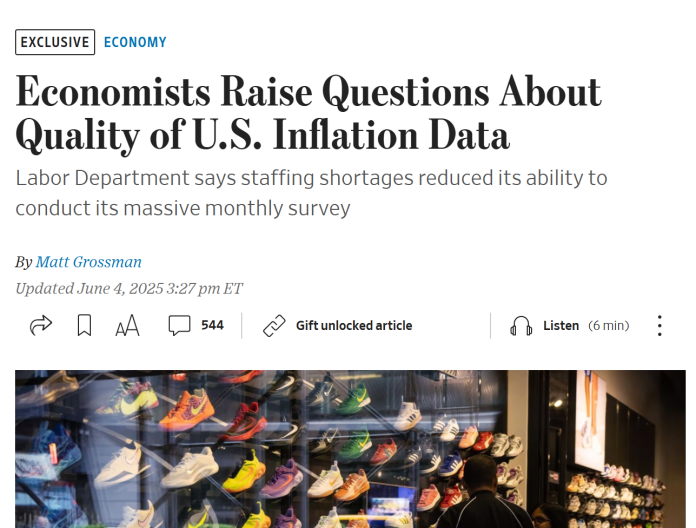
Task: Click the Updated June 4, 2025 timestamp
Action: point(129,289)
